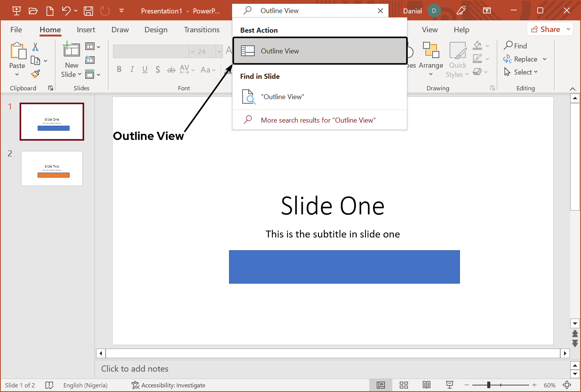
Task: Open the Design tab
Action: tap(156, 30)
